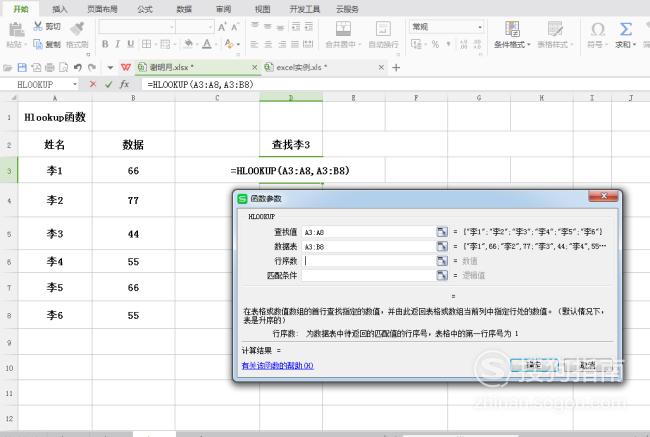The image size is (650, 437).
Task: Switch to the 开始 (Home) ribbon tab
Action: [21, 9]
